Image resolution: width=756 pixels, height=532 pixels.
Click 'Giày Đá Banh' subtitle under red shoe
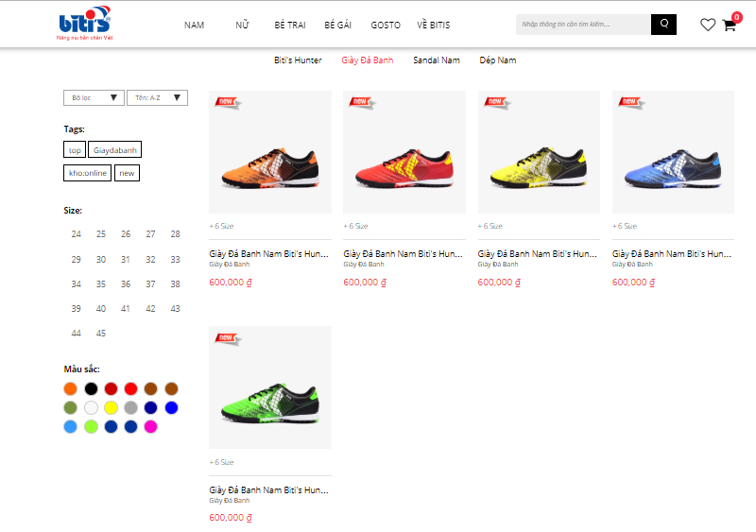point(364,265)
